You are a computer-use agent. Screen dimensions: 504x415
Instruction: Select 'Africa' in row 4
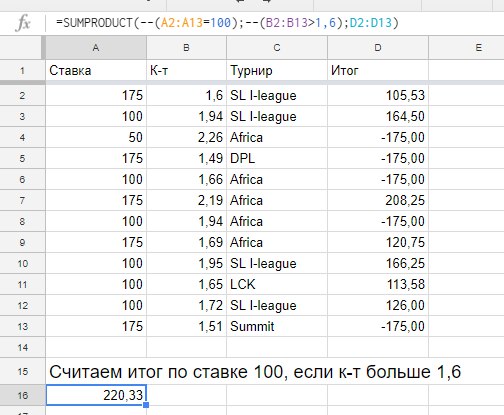[x=277, y=138]
